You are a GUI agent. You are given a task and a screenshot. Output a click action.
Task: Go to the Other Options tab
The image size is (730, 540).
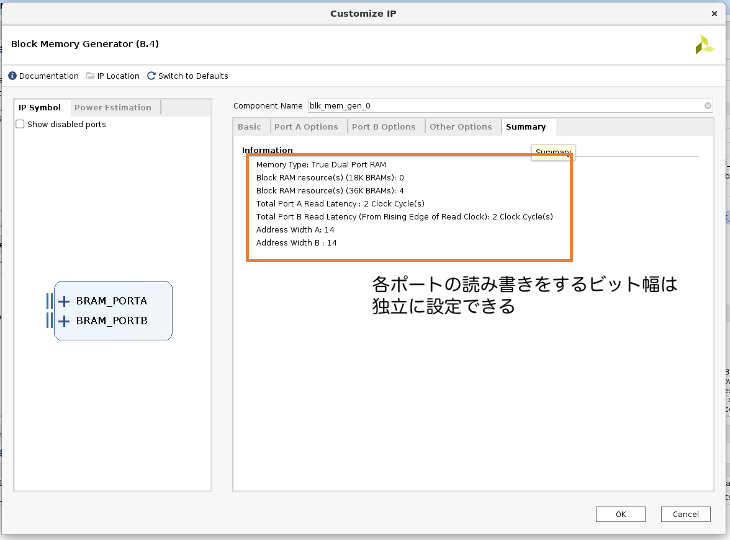pos(461,127)
